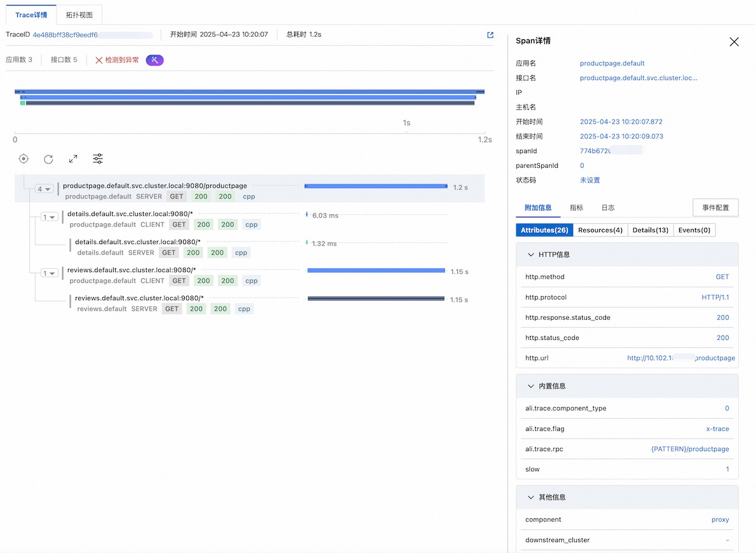This screenshot has height=553, width=756.
Task: Click the 结束时间 value 2025-04-23 10:20:09.073
Action: [621, 136]
